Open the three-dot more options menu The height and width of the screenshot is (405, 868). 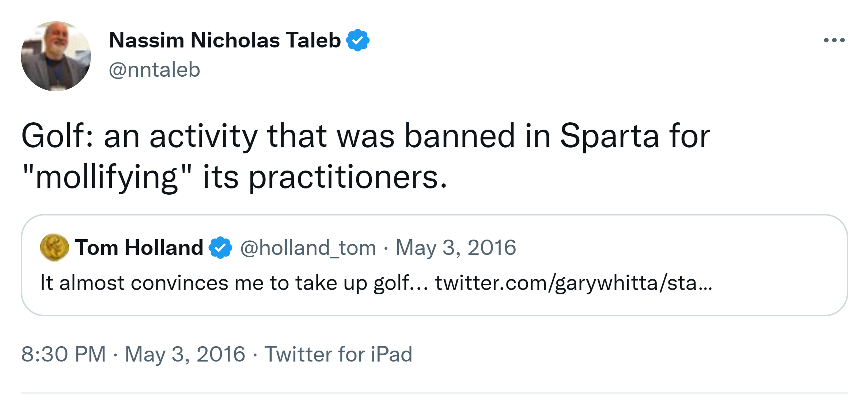tap(834, 40)
